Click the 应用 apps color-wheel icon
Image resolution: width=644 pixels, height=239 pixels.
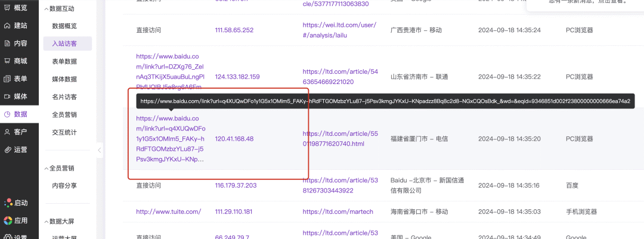point(8,221)
